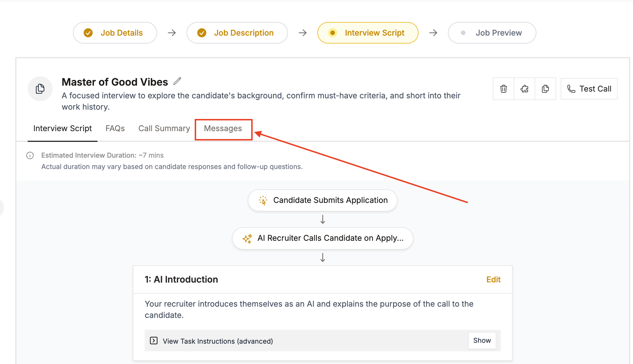Image resolution: width=633 pixels, height=364 pixels.
Task: Duplicate the script with the copy icon
Action: (545, 89)
